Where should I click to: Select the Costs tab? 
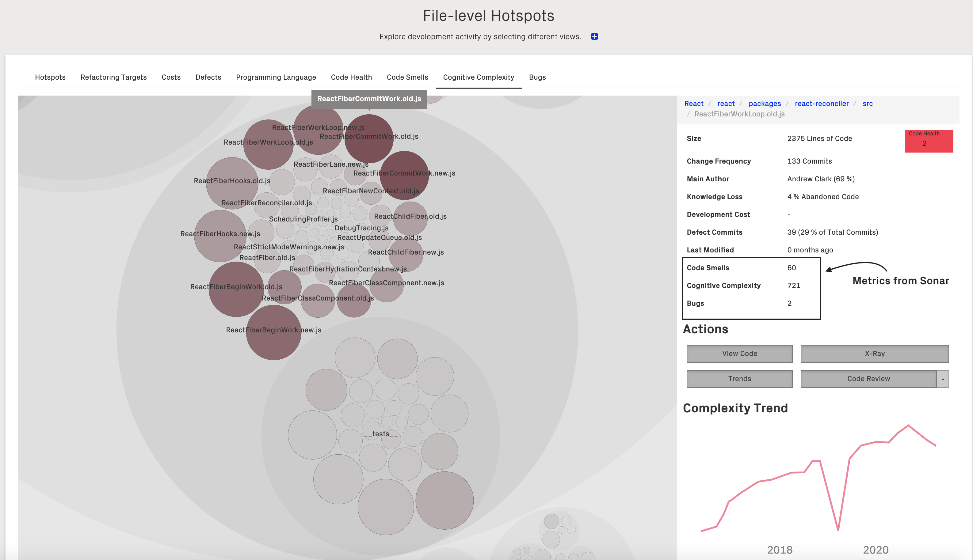(x=171, y=77)
